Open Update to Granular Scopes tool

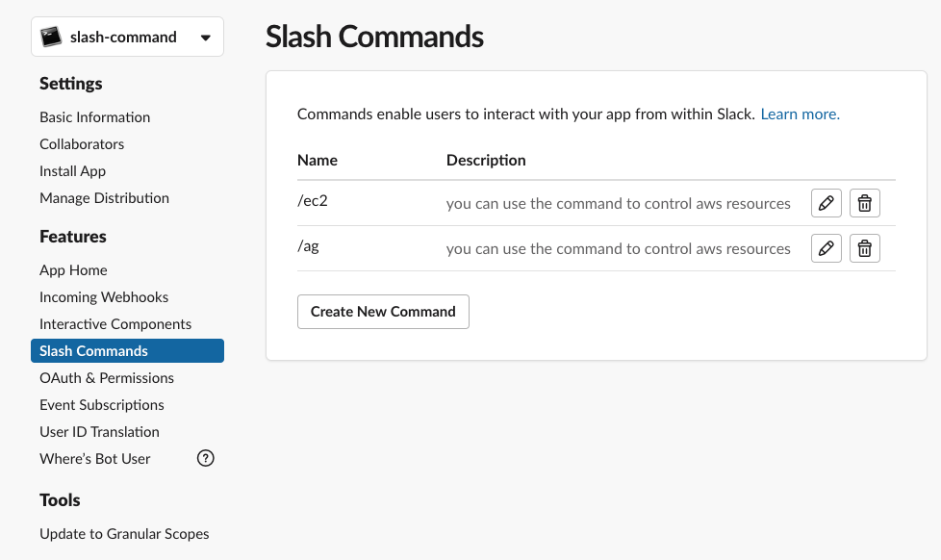(124, 534)
